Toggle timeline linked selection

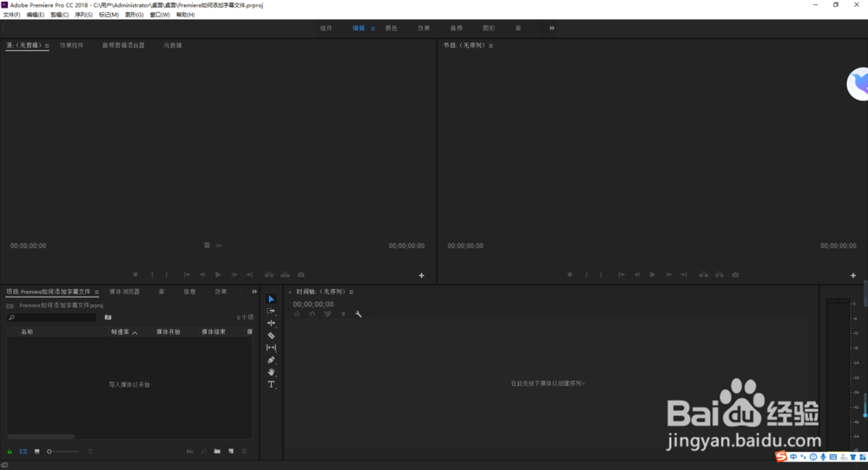pyautogui.click(x=328, y=314)
